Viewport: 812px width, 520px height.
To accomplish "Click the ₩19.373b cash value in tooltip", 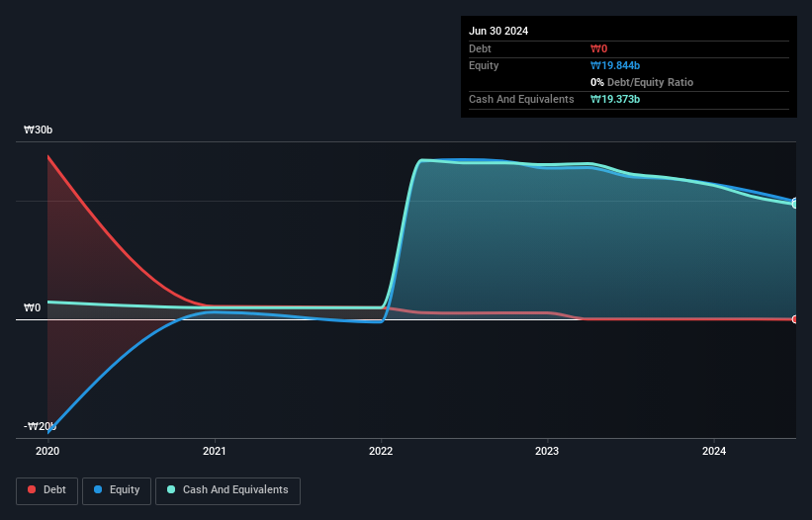I will [615, 99].
